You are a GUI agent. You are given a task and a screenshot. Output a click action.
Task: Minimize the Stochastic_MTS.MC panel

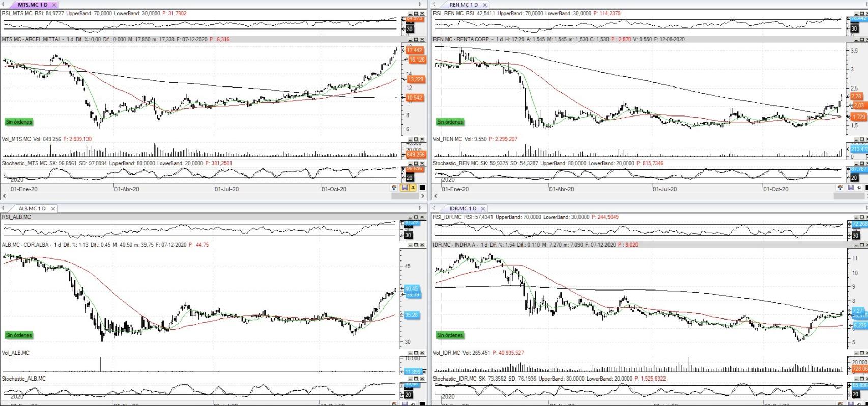[410, 164]
